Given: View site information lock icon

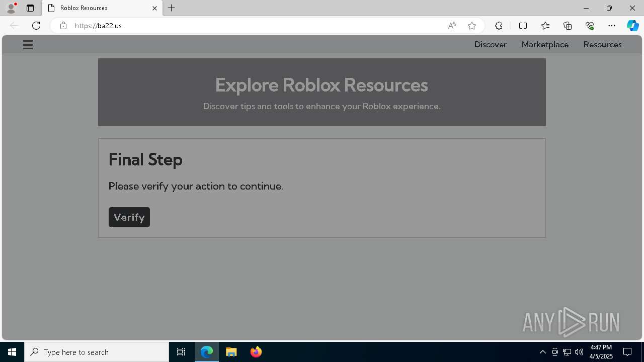Looking at the screenshot, I should (x=63, y=26).
